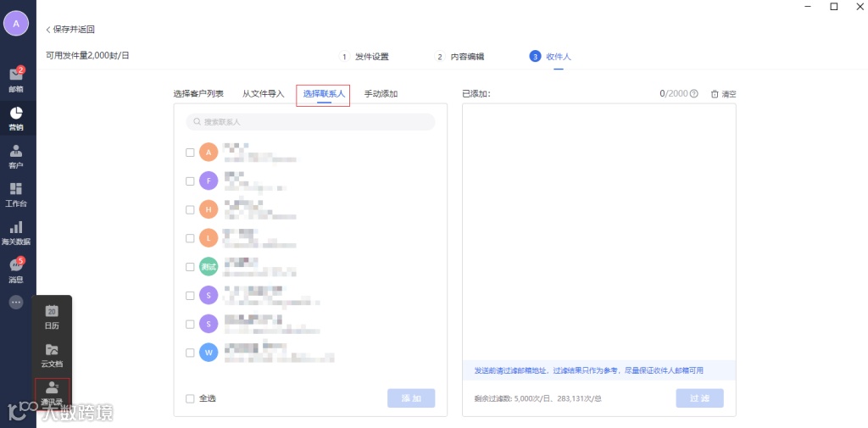Switch to 从文件导入 tab
This screenshot has height=428, width=868.
[264, 93]
